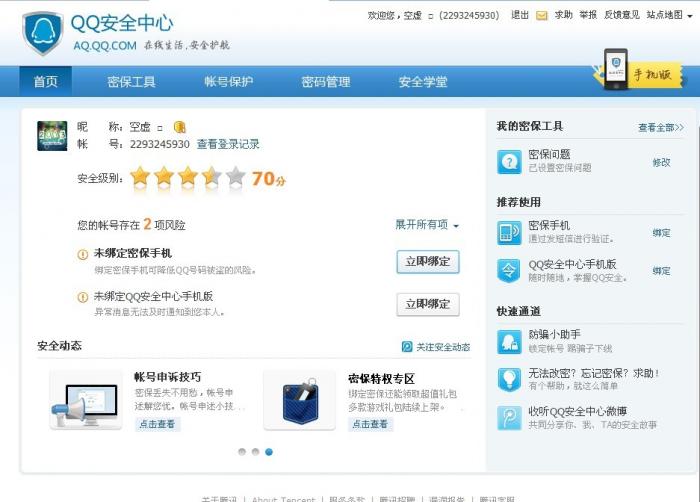Click 立即绑定 for QQ安全中心手机版
Screen dimensions: 700x502
pyautogui.click(x=428, y=304)
